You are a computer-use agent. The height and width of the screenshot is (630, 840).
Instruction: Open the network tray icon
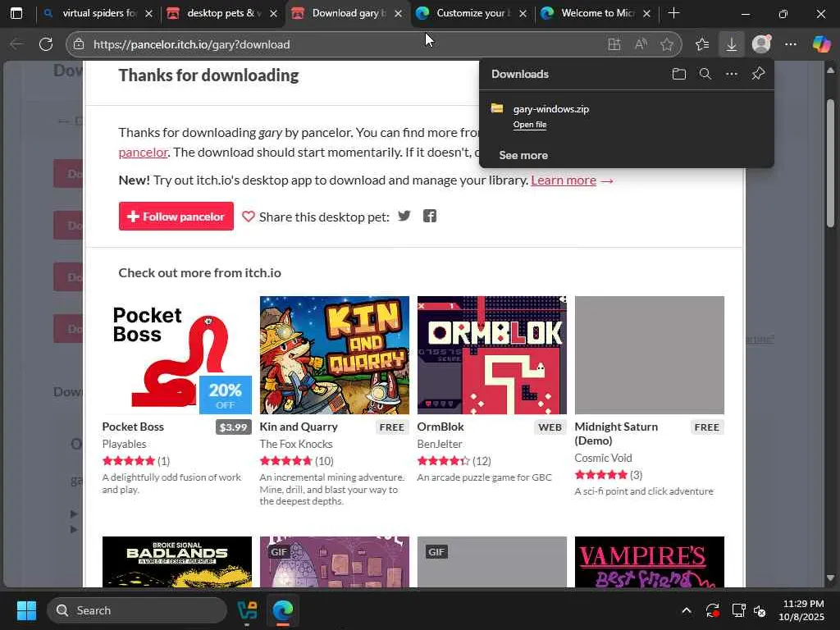tap(739, 610)
